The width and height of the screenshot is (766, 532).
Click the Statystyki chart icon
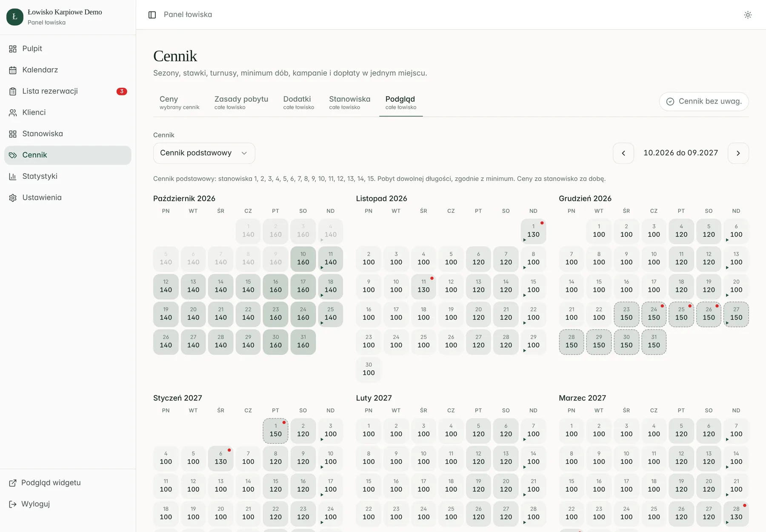13,177
